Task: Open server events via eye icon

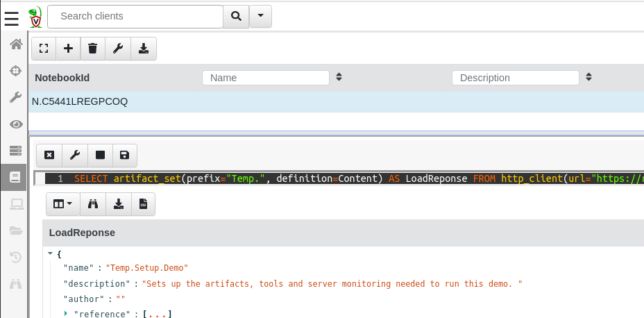Action: point(15,124)
